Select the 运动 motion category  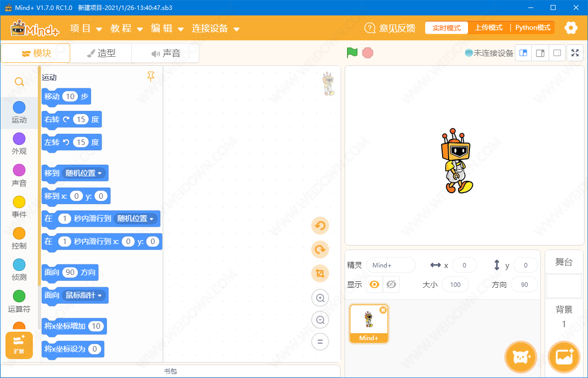tap(19, 113)
